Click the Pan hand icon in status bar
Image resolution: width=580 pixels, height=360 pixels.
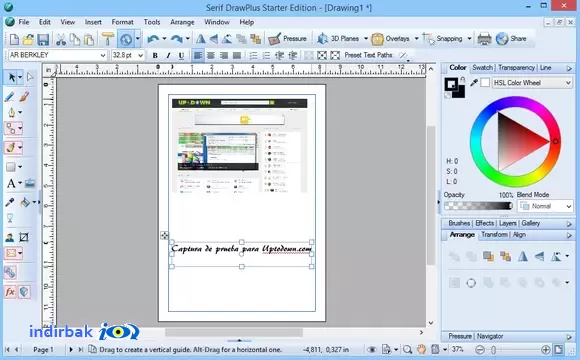(421, 349)
